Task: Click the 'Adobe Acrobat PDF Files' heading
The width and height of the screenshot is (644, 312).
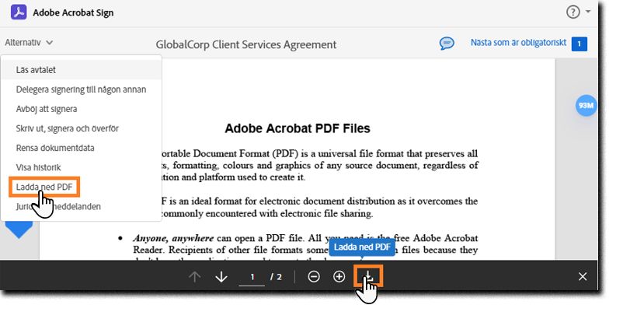Action: pos(298,128)
